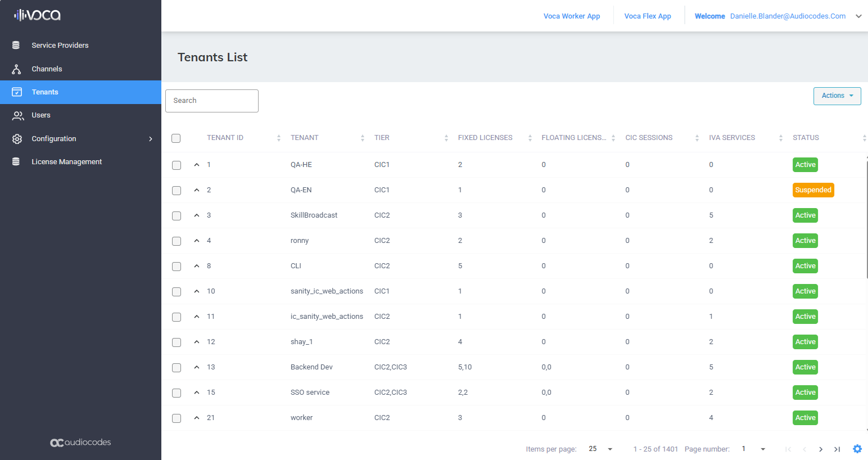Open the Actions dropdown
Viewport: 868px width, 460px height.
[837, 96]
